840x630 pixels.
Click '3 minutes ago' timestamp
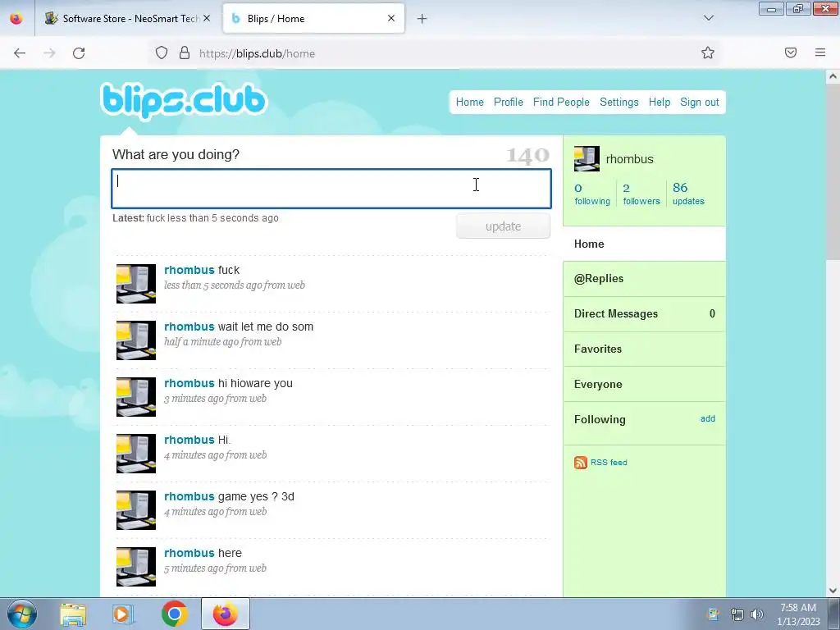(x=194, y=399)
